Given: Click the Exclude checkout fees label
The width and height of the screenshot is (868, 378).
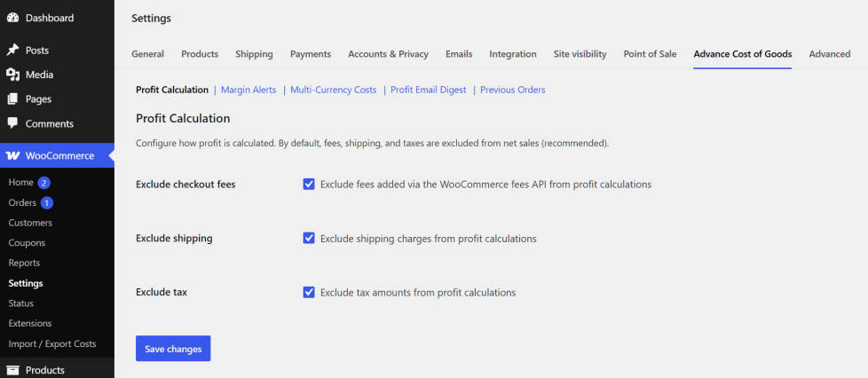Looking at the screenshot, I should click(185, 185).
